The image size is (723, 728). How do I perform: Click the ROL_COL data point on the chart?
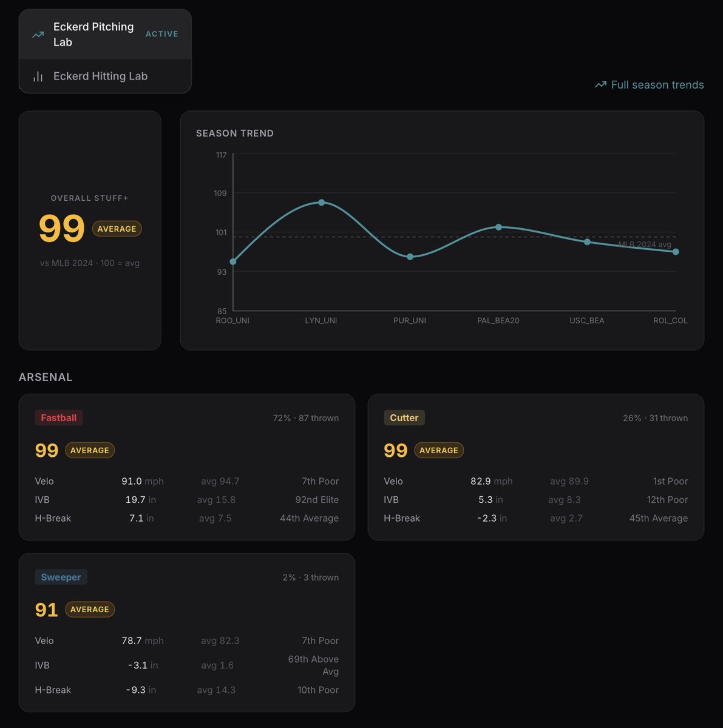tap(676, 252)
